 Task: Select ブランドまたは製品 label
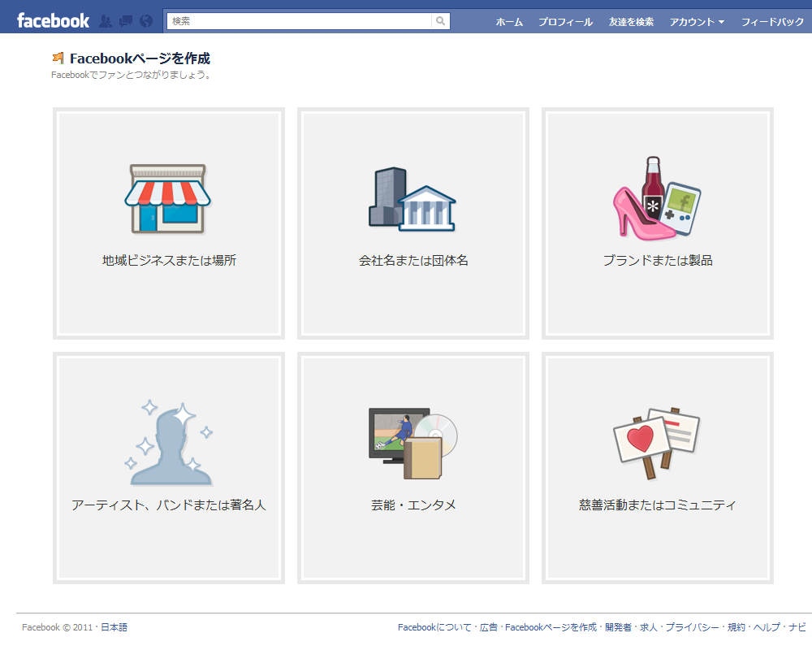(658, 260)
